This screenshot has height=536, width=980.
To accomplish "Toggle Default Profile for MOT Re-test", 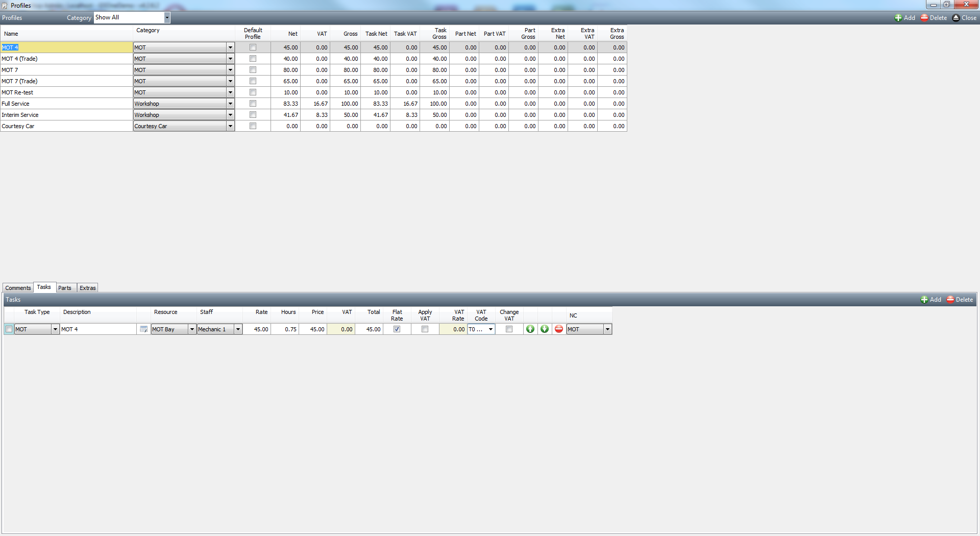I will click(x=253, y=92).
